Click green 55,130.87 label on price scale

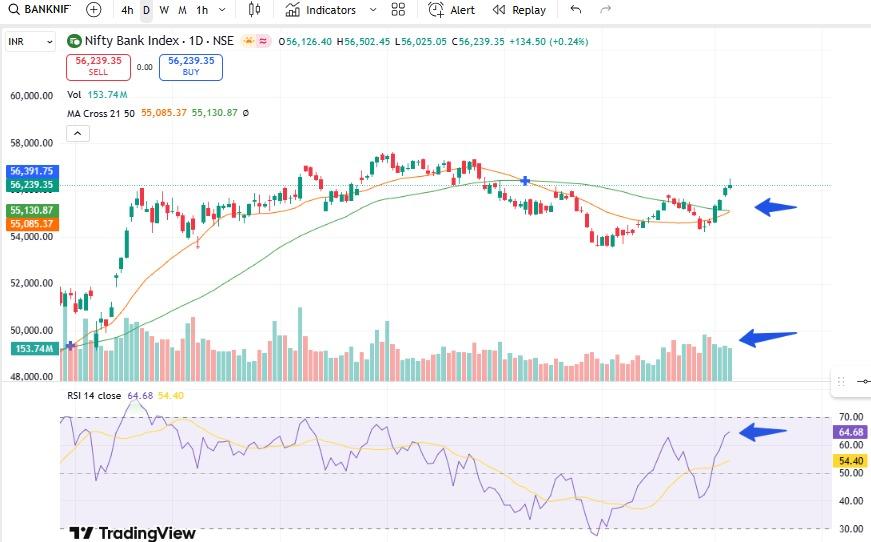point(32,210)
